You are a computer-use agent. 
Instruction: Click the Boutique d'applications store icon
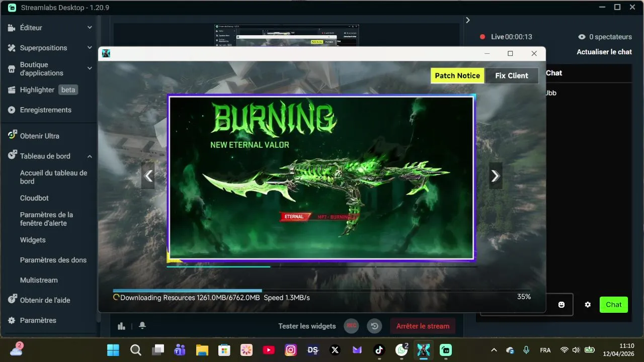point(12,69)
